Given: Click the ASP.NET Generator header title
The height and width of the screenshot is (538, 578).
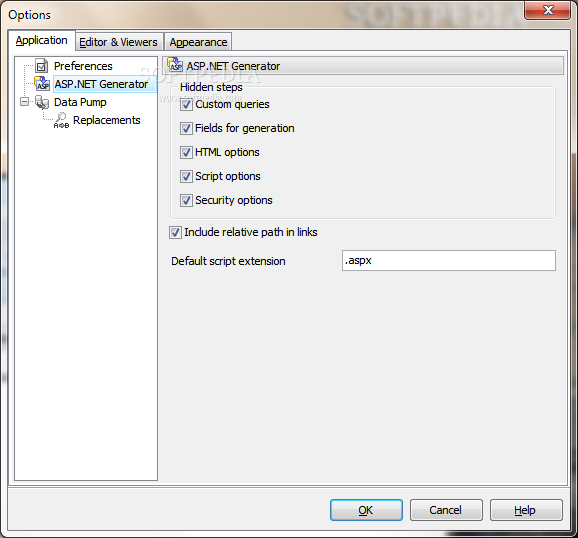Looking at the screenshot, I should tap(233, 66).
